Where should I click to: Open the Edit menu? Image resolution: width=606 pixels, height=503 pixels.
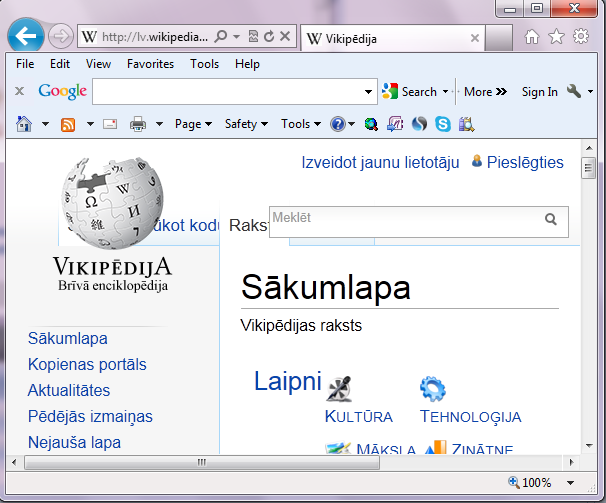click(x=60, y=64)
